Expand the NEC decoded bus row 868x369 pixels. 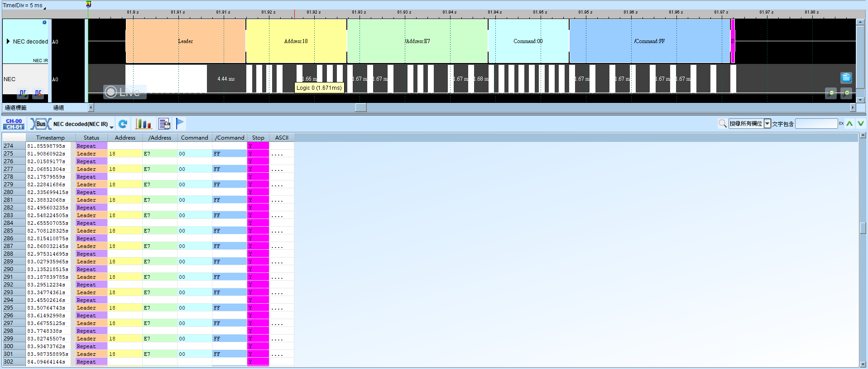(x=8, y=41)
